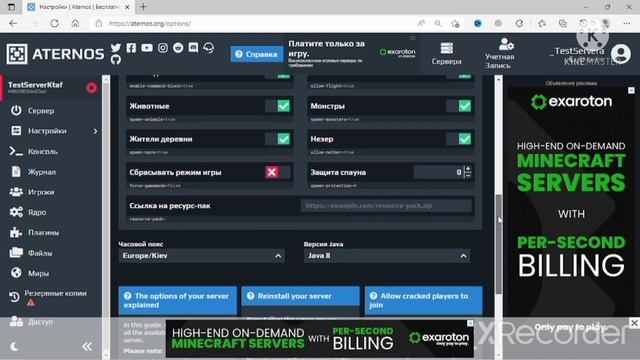640x360 pixels.
Task: Click the user avatar icon
Action: [x=620, y=54]
